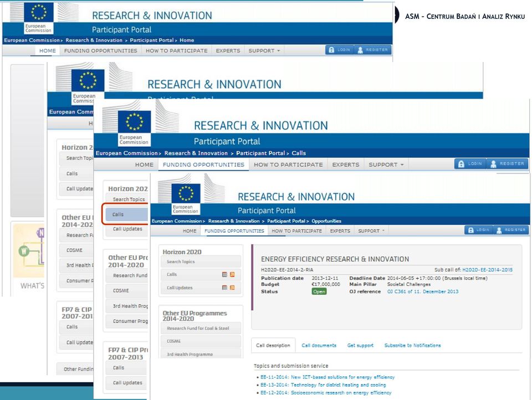Viewport: 532px width, 400px height.
Task: Open Search Topics in the front window's Horizon 2020 panel
Action: click(x=201, y=261)
